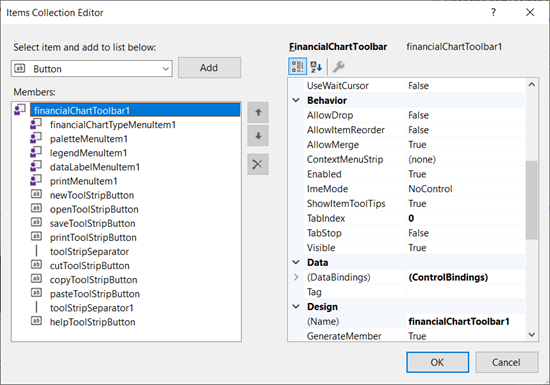Edit the Tag property value field
550x385 pixels.
(466, 292)
